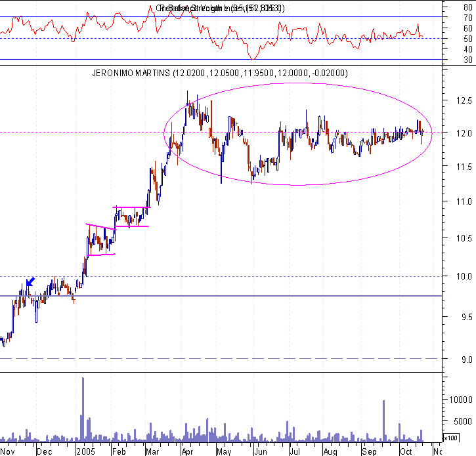This screenshot has height=456, width=476.
Task: Click the JERONIMO MARTINS price title
Action: coord(220,73)
